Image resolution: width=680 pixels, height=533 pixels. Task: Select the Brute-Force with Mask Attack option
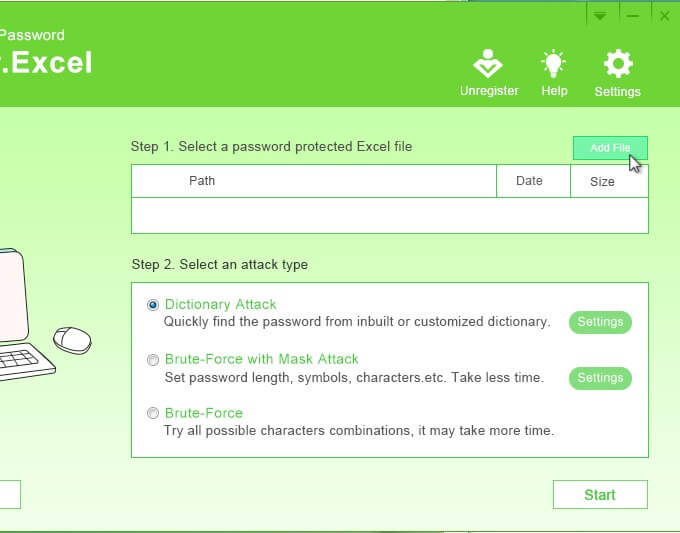pos(153,359)
